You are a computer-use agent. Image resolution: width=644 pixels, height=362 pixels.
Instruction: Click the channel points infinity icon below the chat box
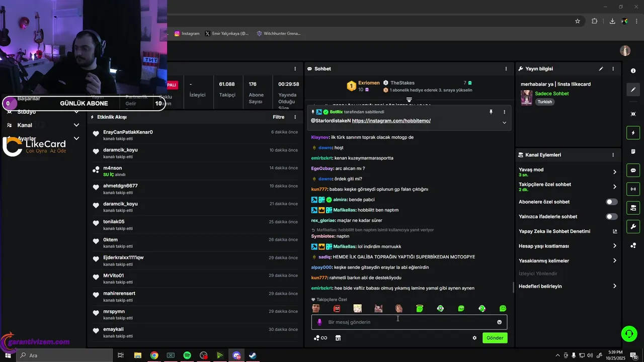[x=320, y=338]
